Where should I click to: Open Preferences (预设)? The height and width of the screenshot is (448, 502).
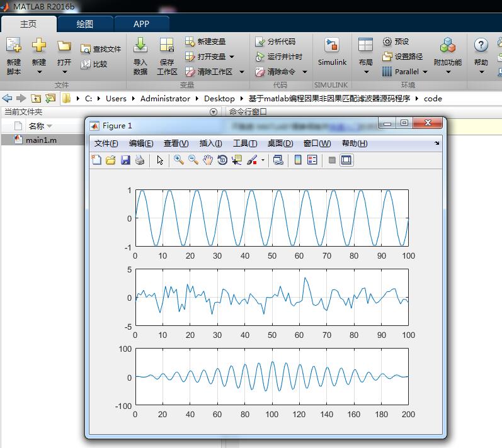point(396,42)
